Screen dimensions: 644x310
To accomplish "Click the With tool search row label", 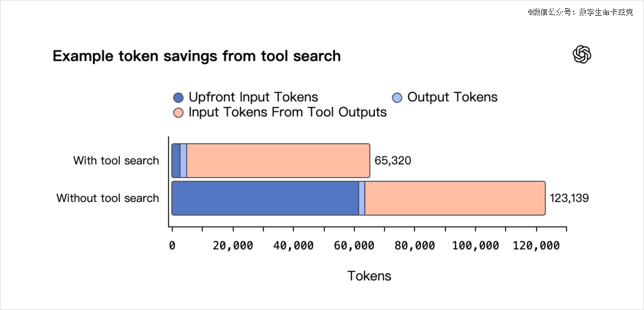I will coord(116,160).
